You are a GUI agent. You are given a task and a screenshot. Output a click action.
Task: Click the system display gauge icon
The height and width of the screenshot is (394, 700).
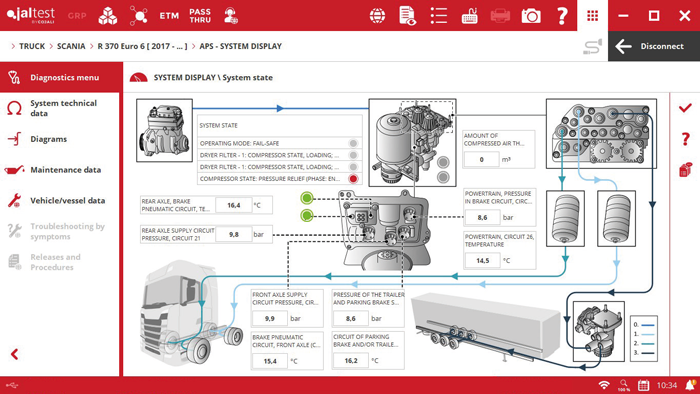(138, 78)
